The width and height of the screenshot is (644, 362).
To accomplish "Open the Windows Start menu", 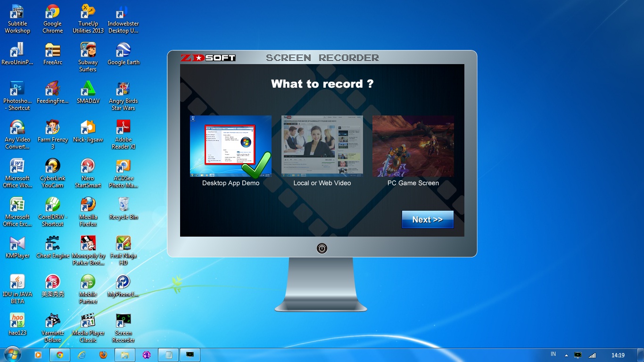I will point(12,354).
